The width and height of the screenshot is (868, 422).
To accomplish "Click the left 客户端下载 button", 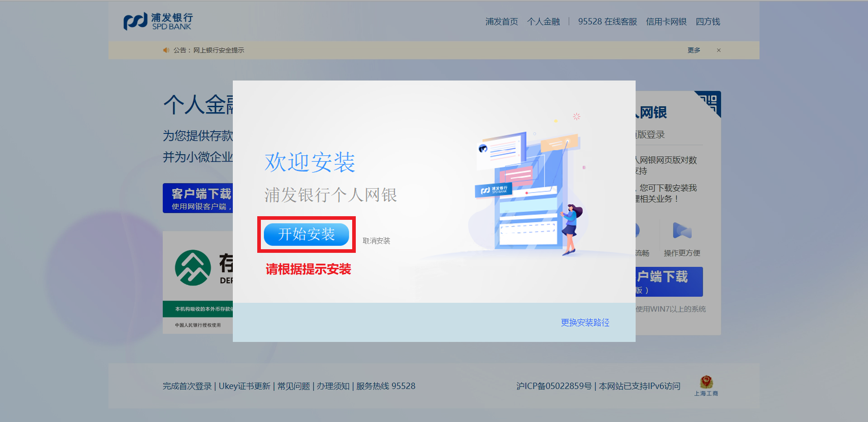I will 198,198.
